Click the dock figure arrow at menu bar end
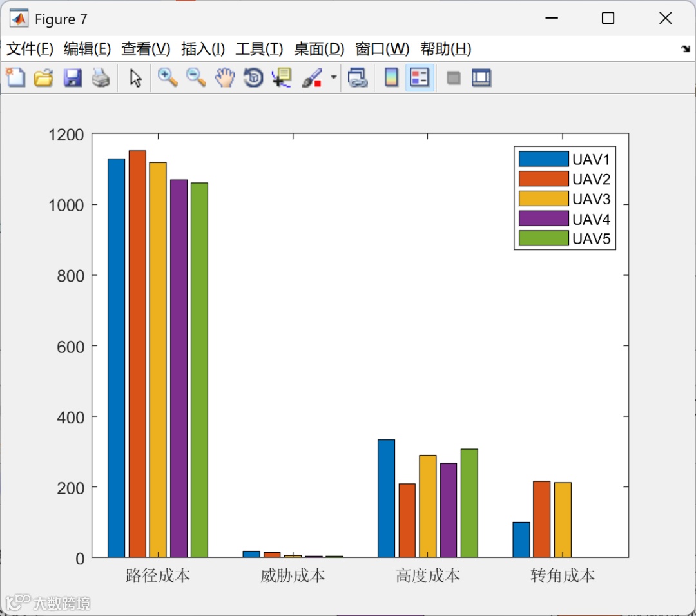This screenshot has width=696, height=616. tap(685, 48)
